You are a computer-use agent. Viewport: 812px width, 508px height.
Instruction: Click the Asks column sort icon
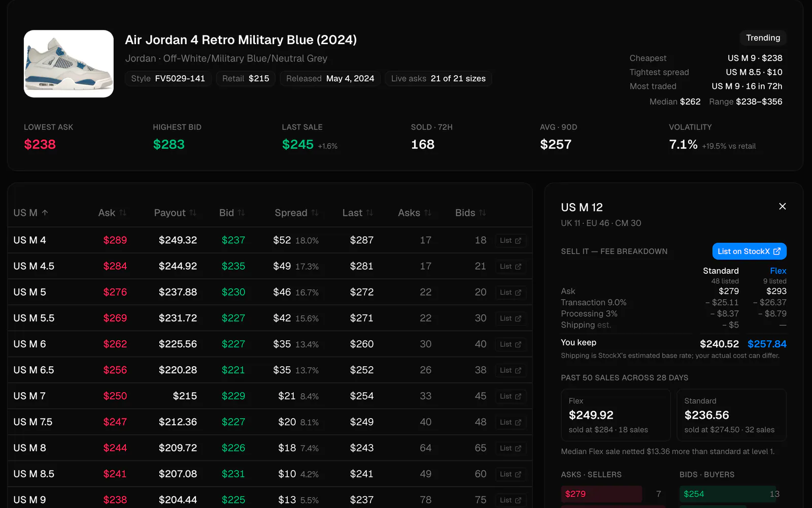(x=428, y=213)
